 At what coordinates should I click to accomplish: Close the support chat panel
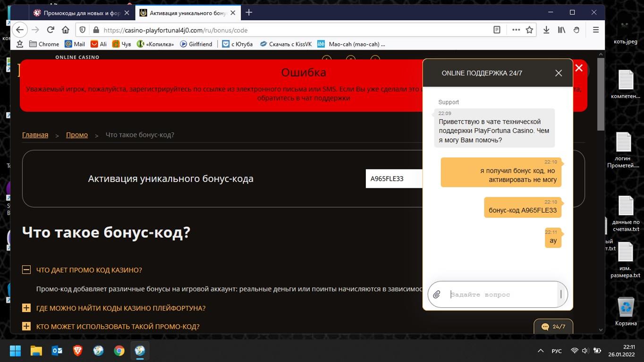[559, 73]
